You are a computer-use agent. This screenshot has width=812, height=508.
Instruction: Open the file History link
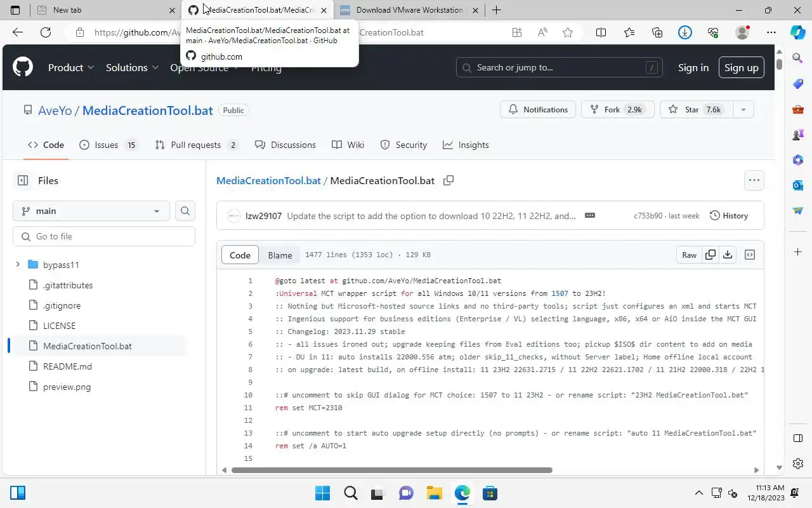point(729,215)
